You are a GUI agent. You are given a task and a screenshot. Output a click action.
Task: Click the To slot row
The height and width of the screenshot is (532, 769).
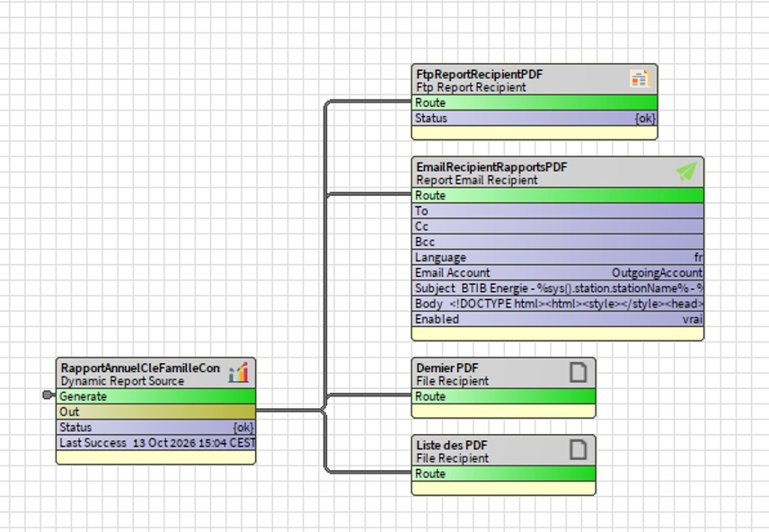558,211
